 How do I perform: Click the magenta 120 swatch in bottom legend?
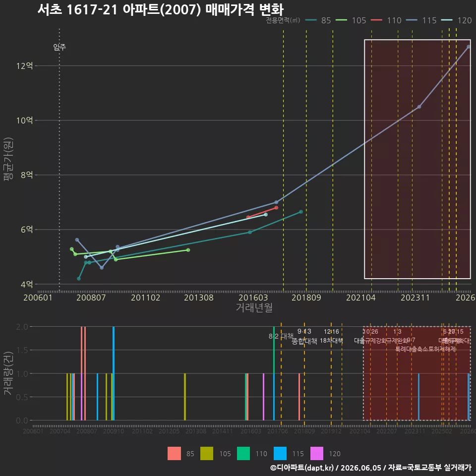(x=317, y=453)
